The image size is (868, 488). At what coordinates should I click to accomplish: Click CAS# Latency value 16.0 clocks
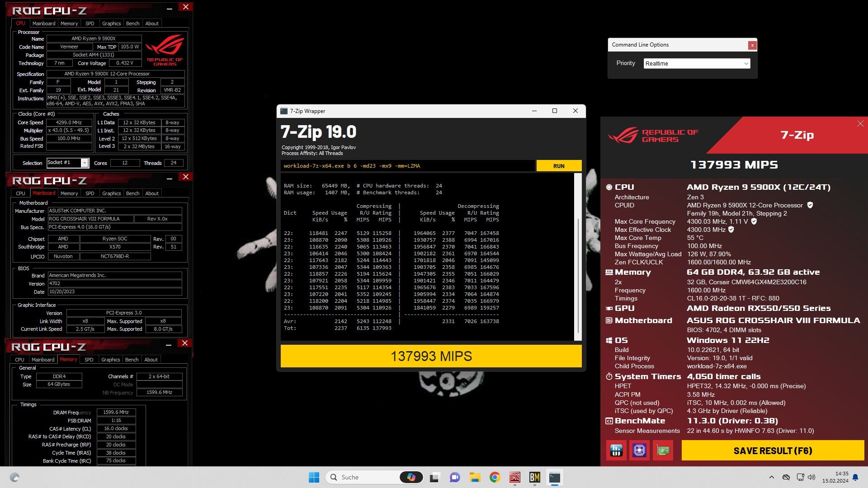tap(116, 428)
